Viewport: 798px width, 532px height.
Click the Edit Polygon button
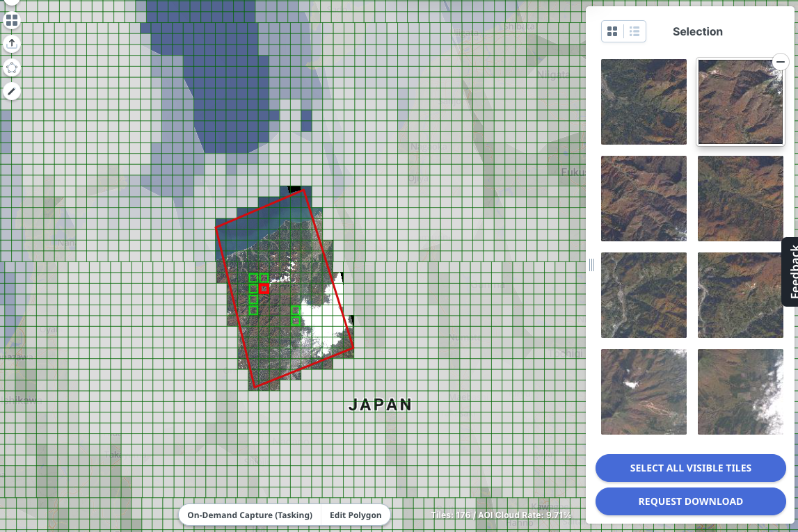tap(356, 515)
